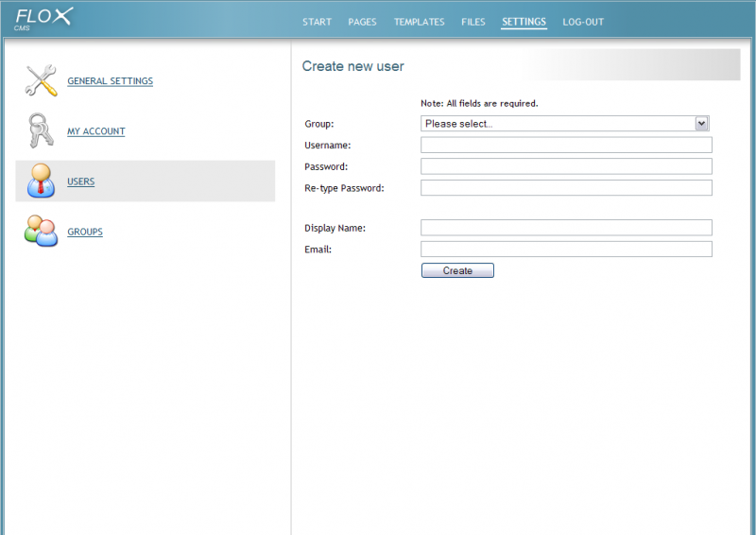
Task: Click the Display Name input field
Action: [x=566, y=228]
